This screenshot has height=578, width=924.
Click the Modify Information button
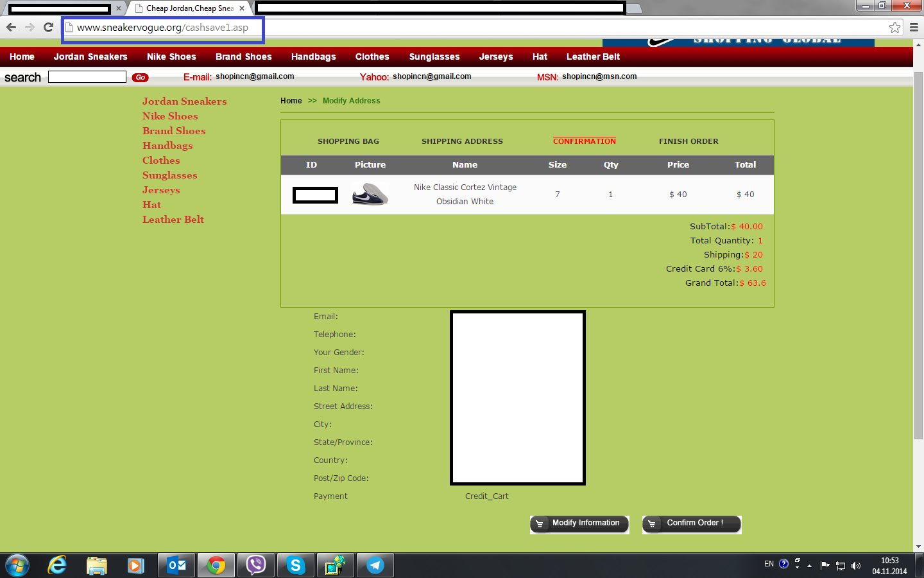[x=579, y=524]
